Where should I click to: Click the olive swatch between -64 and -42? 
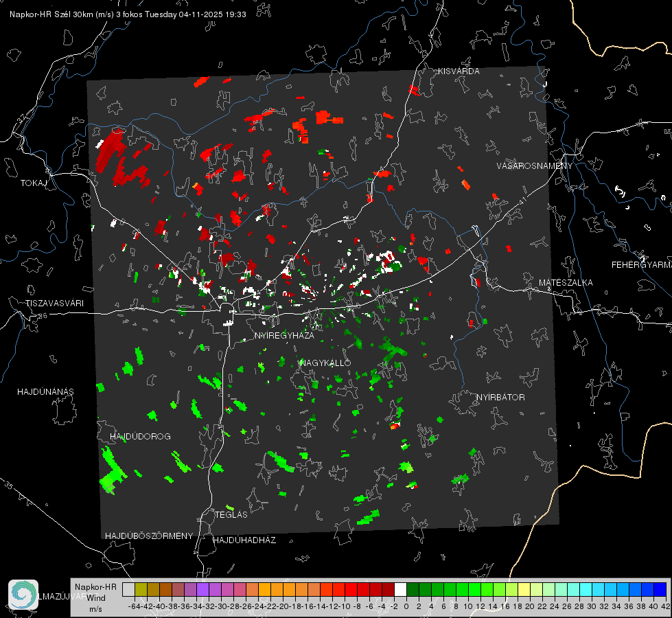point(141,589)
